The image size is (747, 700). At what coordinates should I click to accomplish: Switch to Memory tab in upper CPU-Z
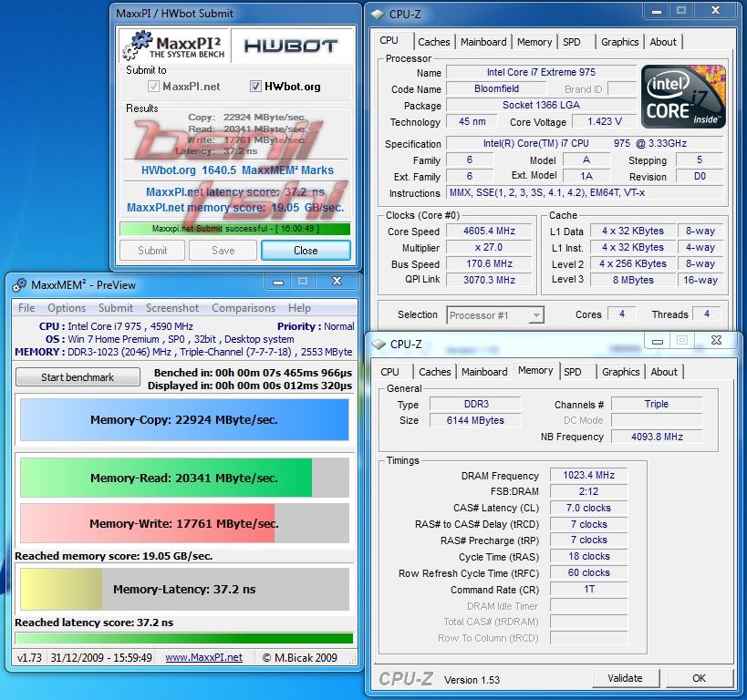[x=534, y=42]
